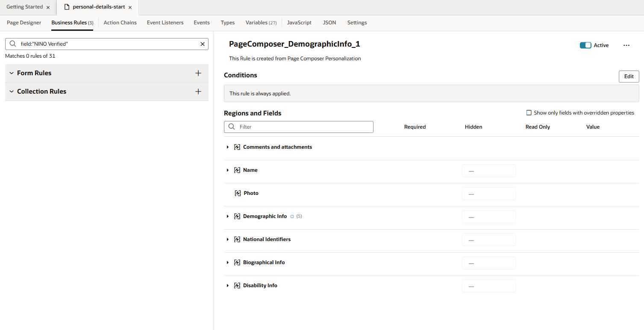644x330 pixels.
Task: Click the clear icon in the rules search box
Action: pos(202,44)
